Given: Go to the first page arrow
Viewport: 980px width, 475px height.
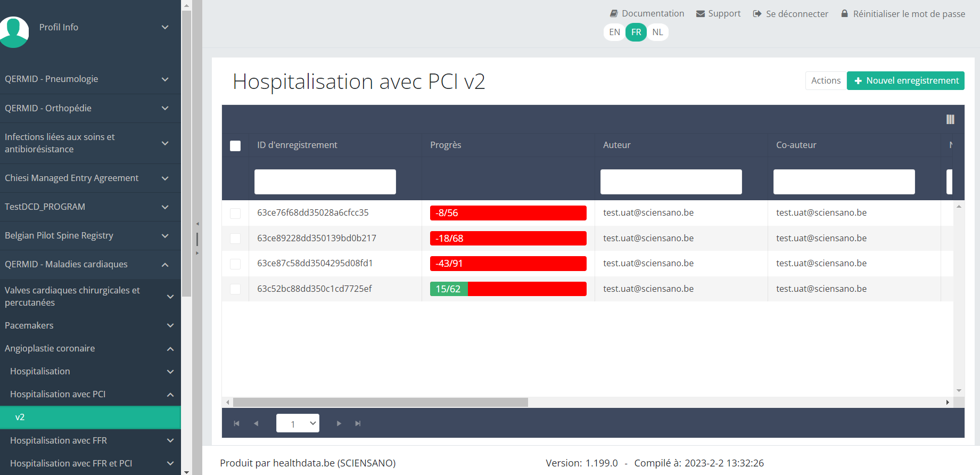Looking at the screenshot, I should point(236,423).
